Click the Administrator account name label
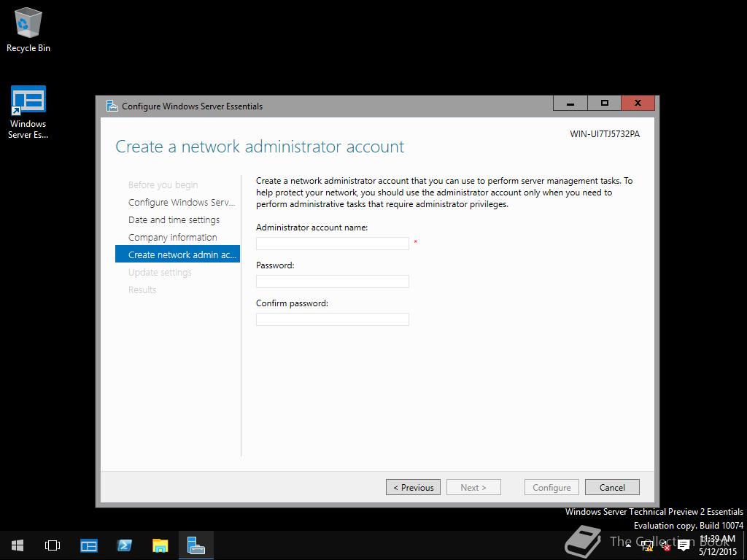The height and width of the screenshot is (560, 747). point(311,227)
